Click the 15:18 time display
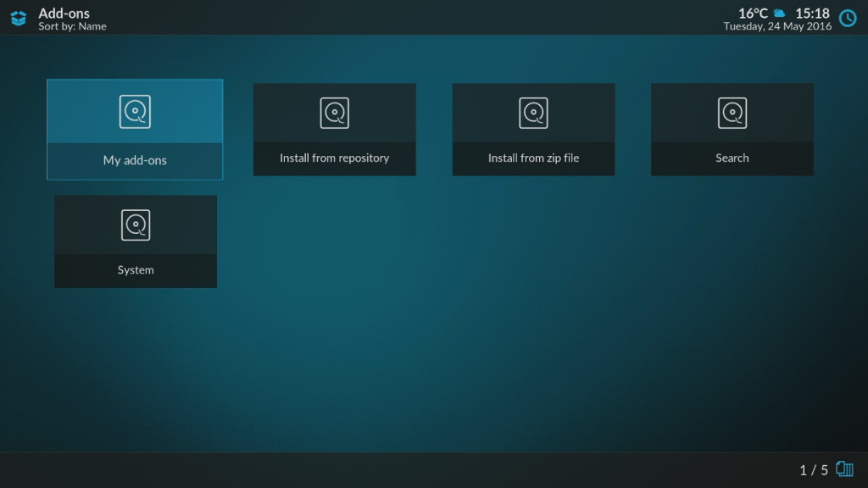 coord(813,13)
